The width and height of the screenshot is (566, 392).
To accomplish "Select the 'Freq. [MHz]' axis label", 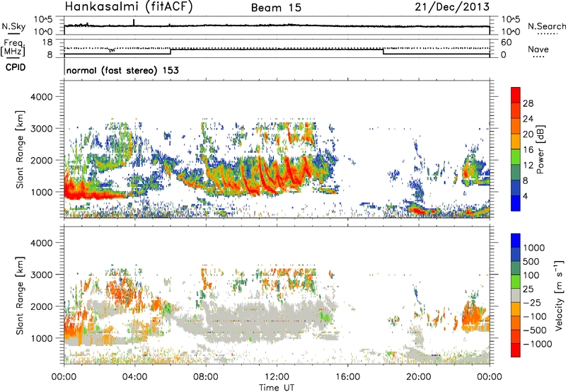I will [14, 47].
